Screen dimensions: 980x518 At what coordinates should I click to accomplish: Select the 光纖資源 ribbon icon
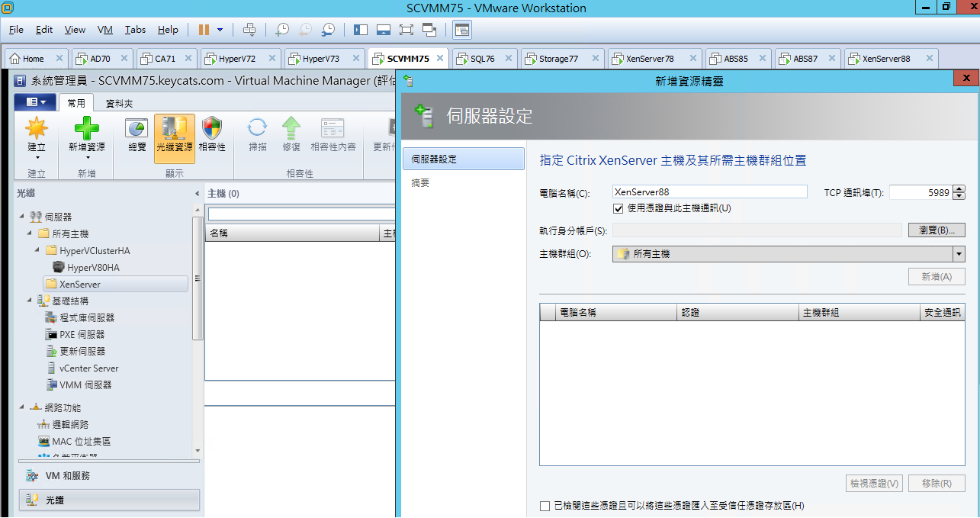tap(175, 139)
